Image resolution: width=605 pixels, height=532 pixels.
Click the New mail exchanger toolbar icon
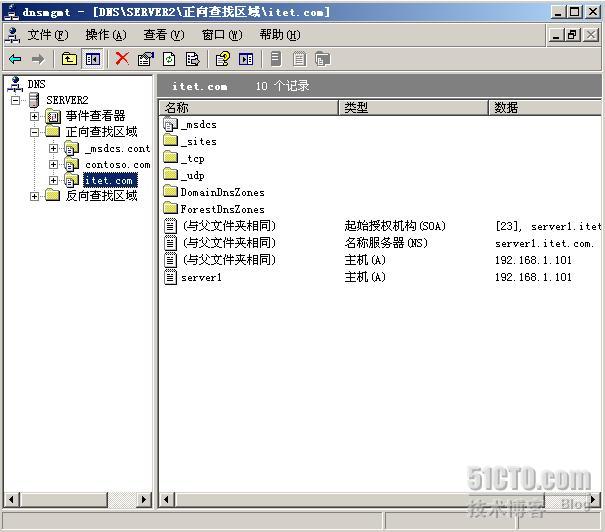tap(322, 59)
